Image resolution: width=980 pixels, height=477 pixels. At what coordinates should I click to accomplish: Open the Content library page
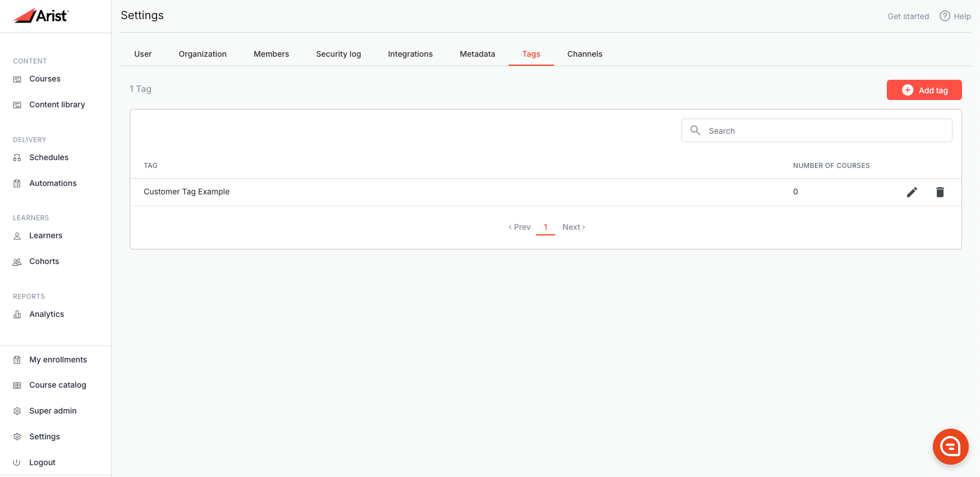[57, 105]
